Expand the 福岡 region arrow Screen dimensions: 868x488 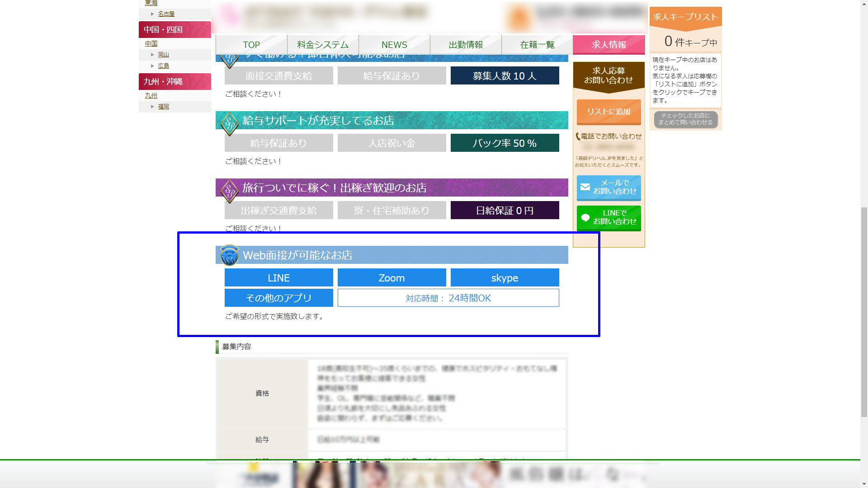click(x=152, y=106)
